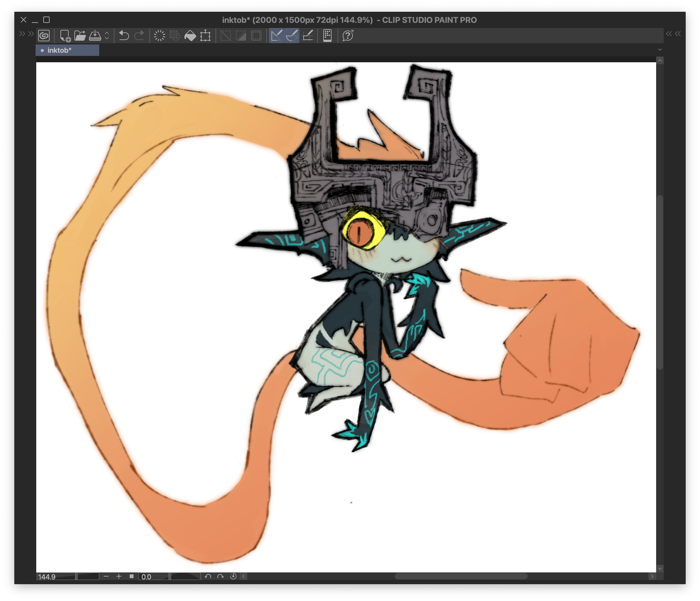The height and width of the screenshot is (601, 700).
Task: Rotate canvas left
Action: [208, 576]
